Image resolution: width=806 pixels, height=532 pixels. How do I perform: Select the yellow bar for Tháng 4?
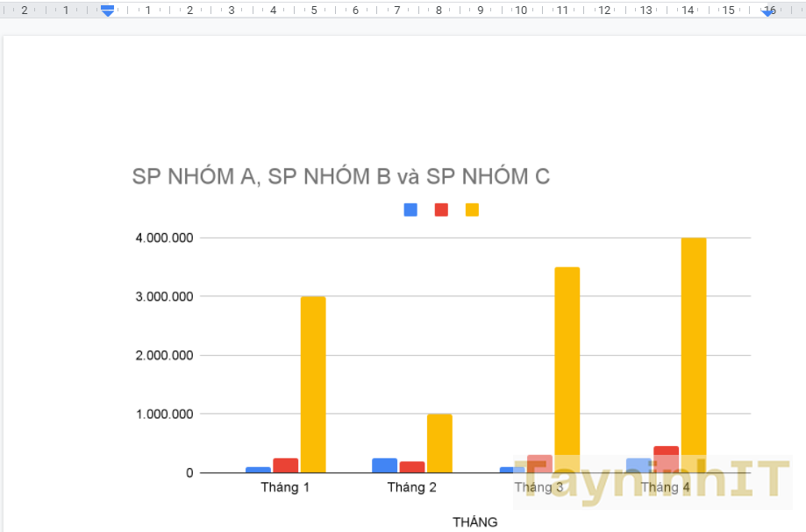[x=694, y=342]
